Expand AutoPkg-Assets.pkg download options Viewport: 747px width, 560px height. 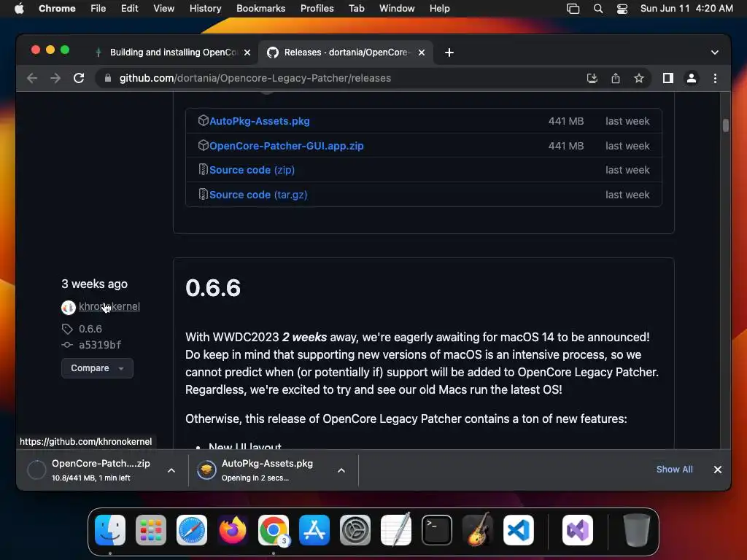click(x=341, y=470)
